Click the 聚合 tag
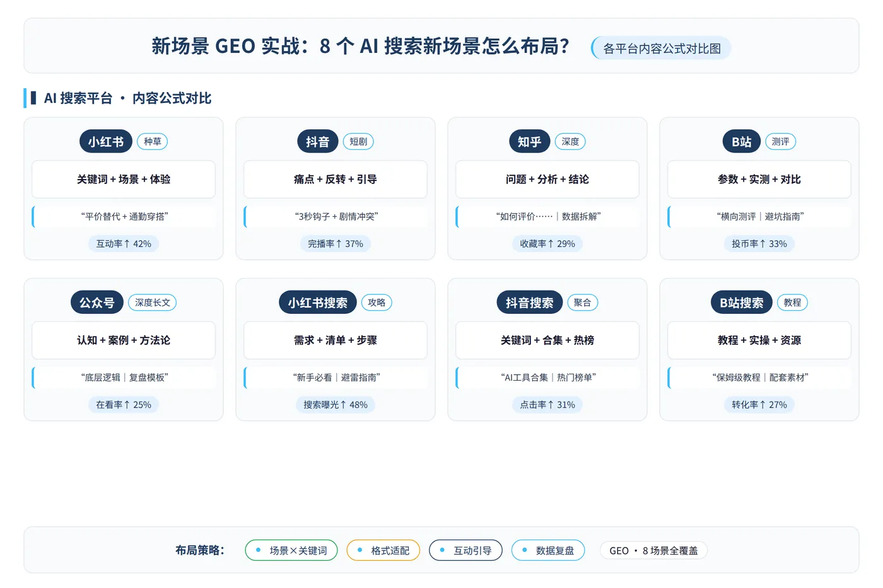This screenshot has height=588, width=883. pos(583,303)
